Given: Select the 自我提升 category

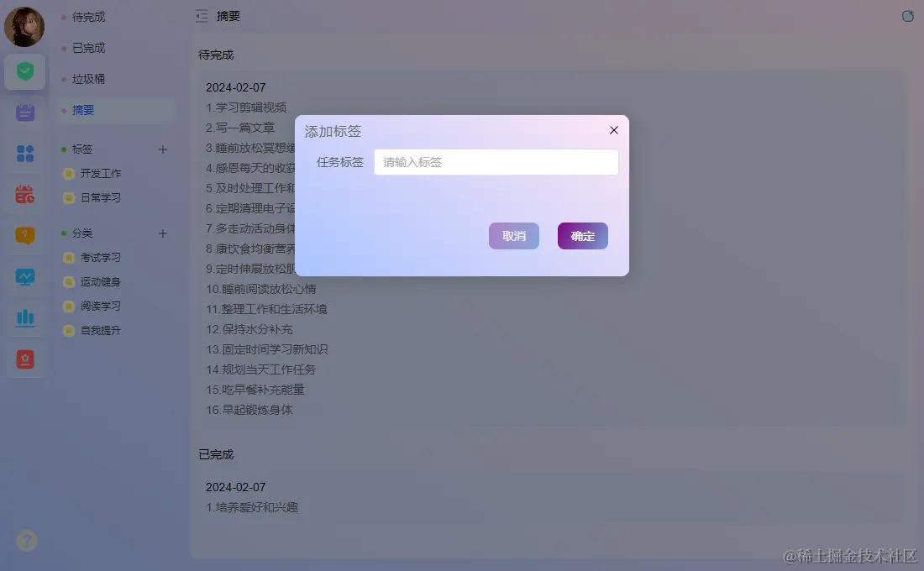Looking at the screenshot, I should tap(101, 331).
